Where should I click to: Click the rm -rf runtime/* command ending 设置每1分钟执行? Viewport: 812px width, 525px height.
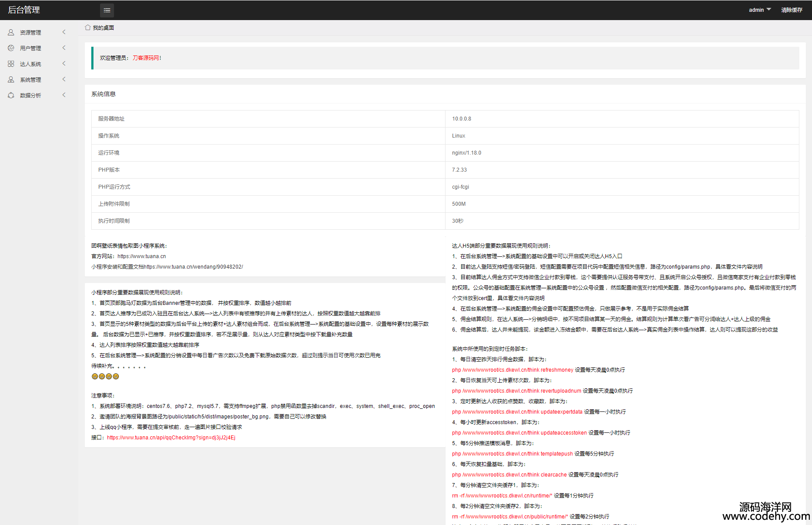523,496
